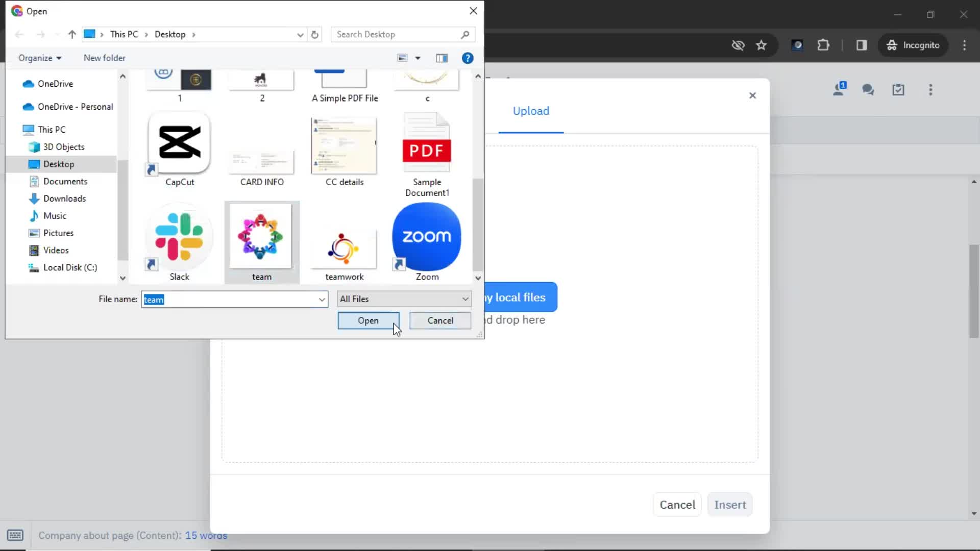The height and width of the screenshot is (551, 980).
Task: Open the page more options menu
Action: (x=930, y=90)
